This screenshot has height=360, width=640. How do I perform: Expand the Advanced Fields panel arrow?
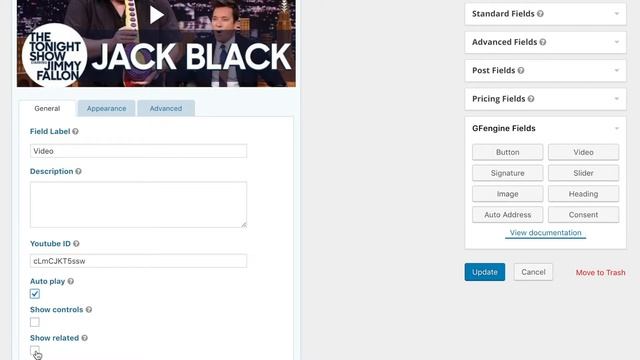point(617,42)
